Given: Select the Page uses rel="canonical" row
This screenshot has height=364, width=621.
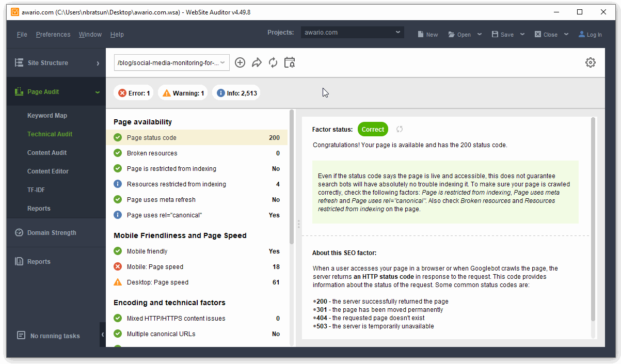Looking at the screenshot, I should click(197, 215).
